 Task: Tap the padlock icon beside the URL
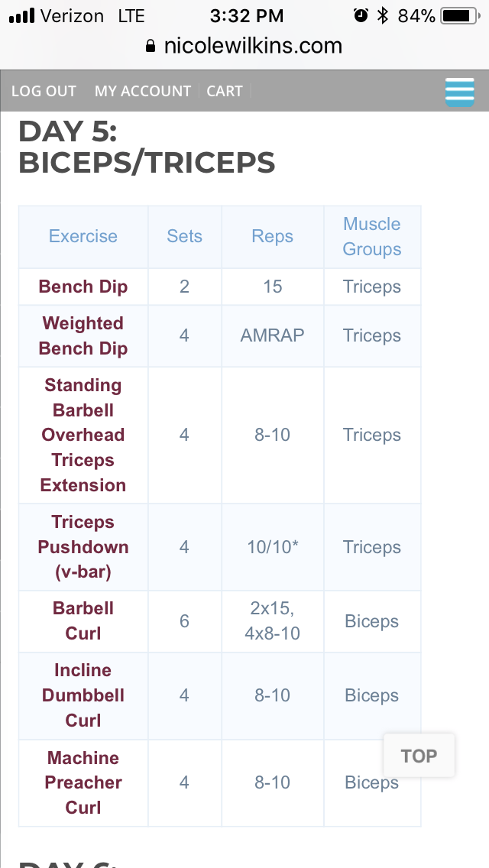tap(151, 46)
